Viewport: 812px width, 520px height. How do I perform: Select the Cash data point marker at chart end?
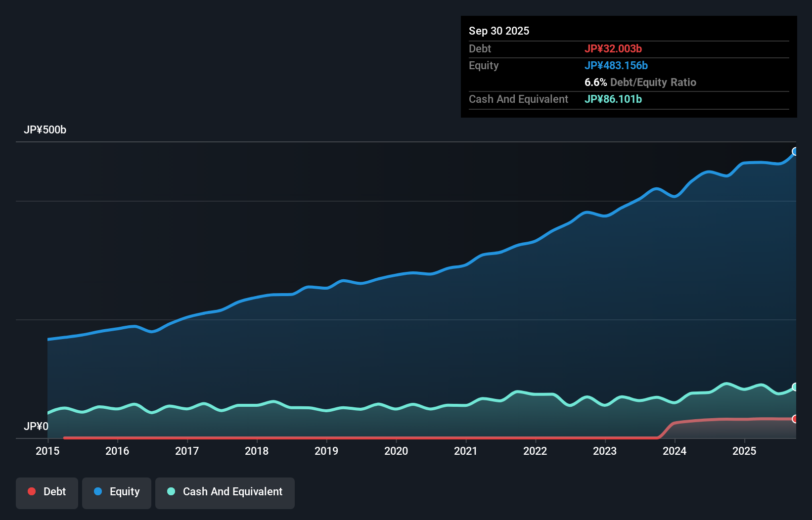[795, 386]
